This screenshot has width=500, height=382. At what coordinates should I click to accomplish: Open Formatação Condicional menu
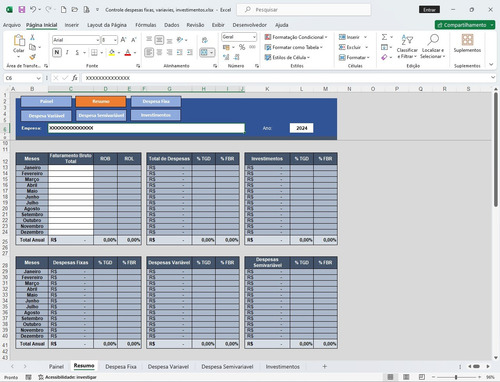(296, 37)
